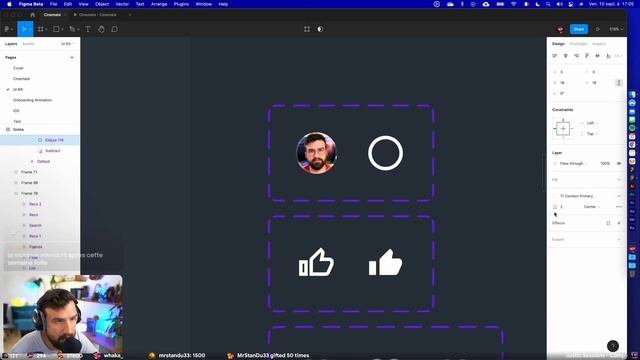Viewport: 640px width, 360px height.
Task: Open the Plugins menu
Action: (x=181, y=4)
